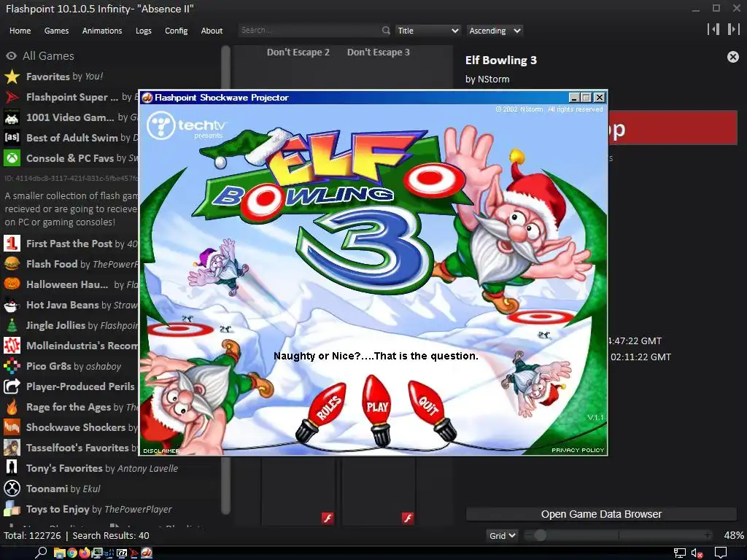Open the Logs tab

144,31
